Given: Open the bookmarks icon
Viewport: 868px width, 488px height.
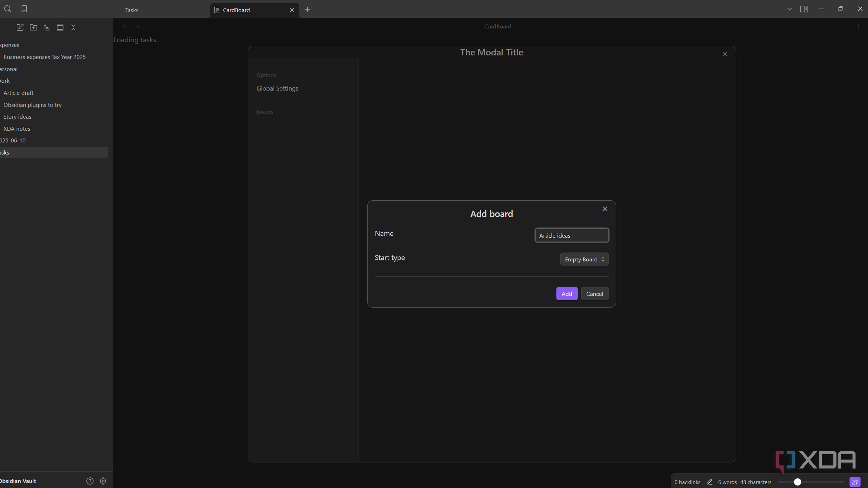Looking at the screenshot, I should tap(24, 9).
